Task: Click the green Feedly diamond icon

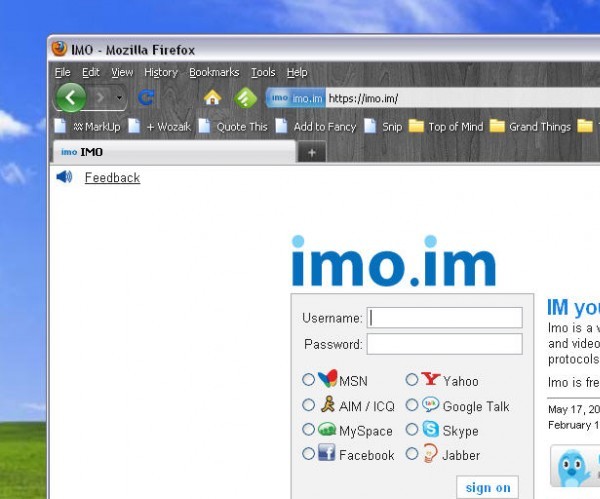Action: pos(246,98)
